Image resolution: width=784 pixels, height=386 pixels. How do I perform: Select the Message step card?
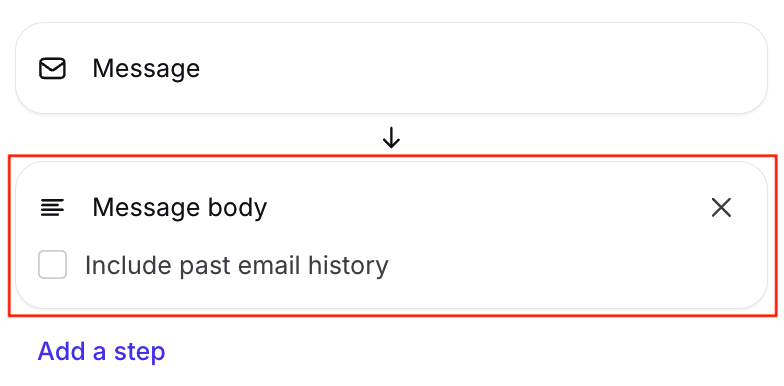coord(392,68)
